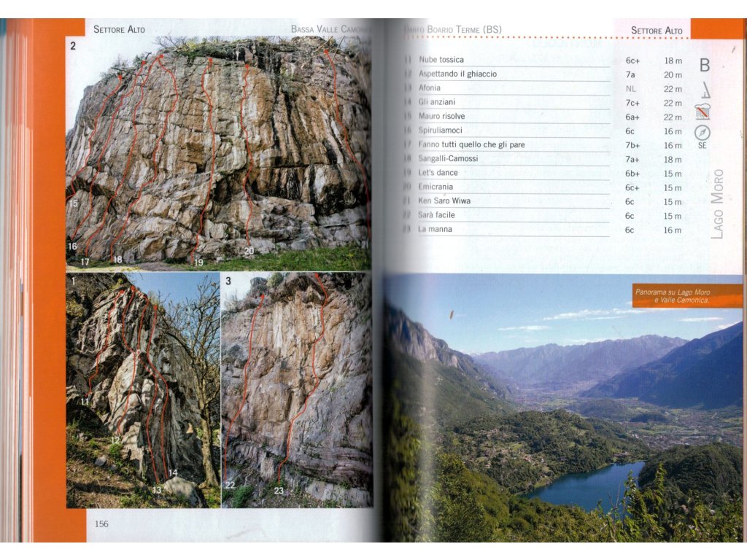Click route marker 22 in photo 3
The image size is (747, 560).
tap(230, 485)
